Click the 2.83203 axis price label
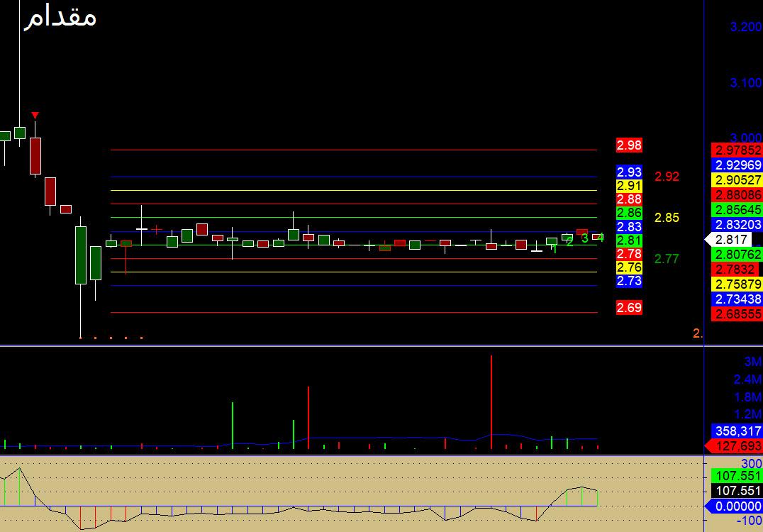The image size is (763, 532). coord(737,224)
